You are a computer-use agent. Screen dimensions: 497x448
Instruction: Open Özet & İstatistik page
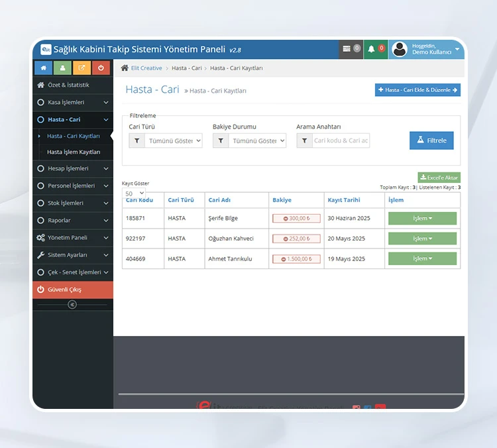[x=73, y=85]
